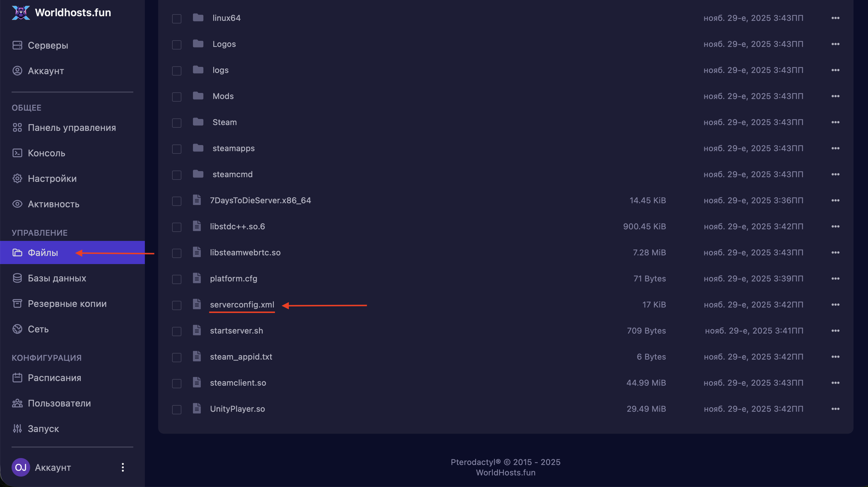Click the Запуск sliders icon
The height and width of the screenshot is (487, 868).
pyautogui.click(x=17, y=429)
